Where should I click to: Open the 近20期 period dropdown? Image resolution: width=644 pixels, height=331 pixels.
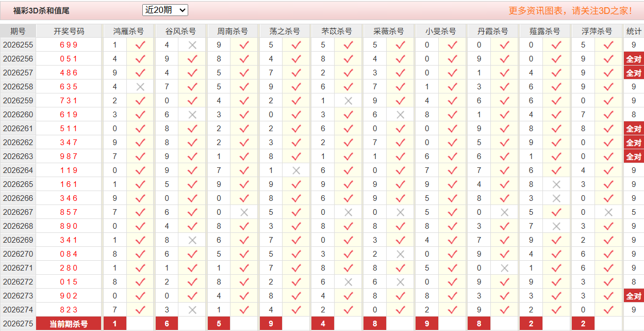click(165, 10)
